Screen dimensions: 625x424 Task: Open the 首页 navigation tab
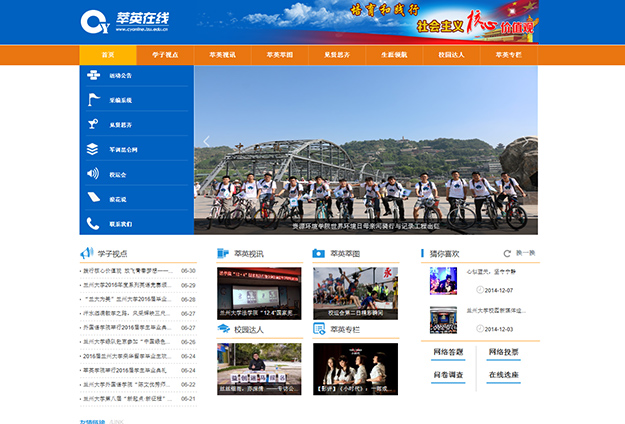click(108, 55)
